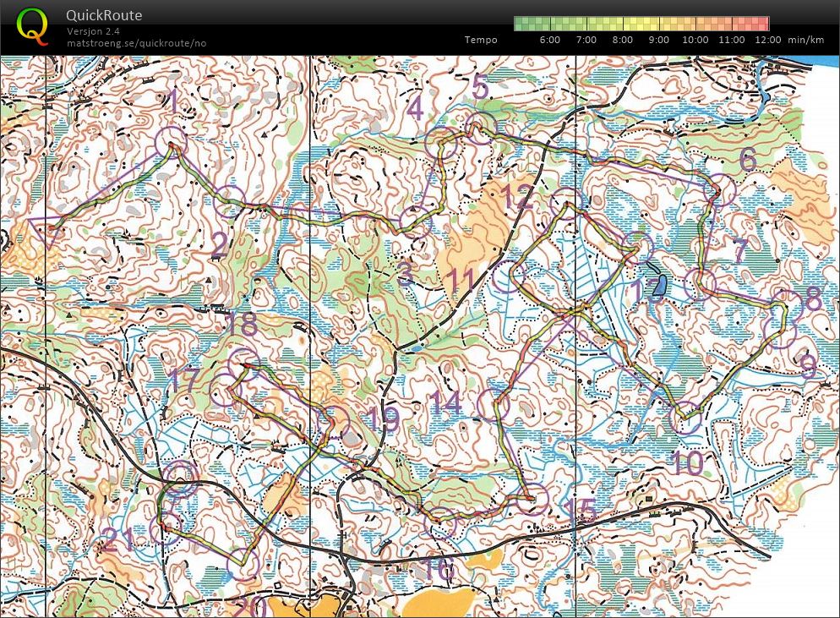840x618 pixels.
Task: Click the control number 15 label
Action: click(580, 511)
